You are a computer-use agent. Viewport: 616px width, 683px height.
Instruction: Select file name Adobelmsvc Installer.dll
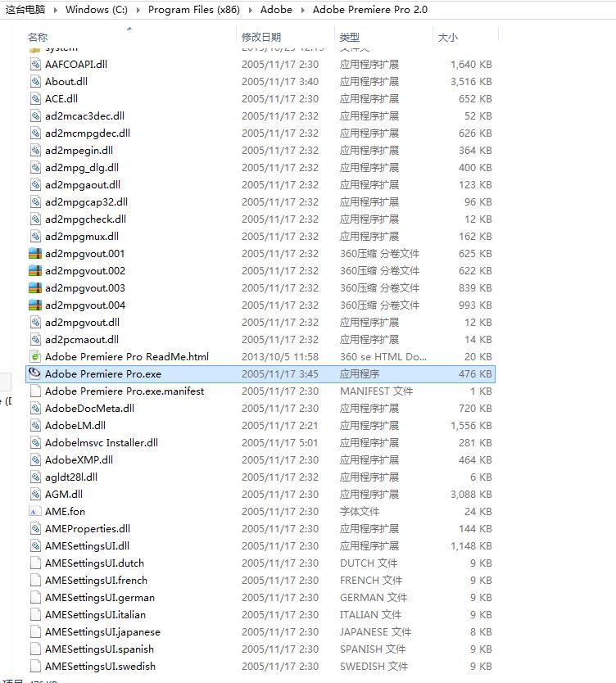[x=102, y=442]
